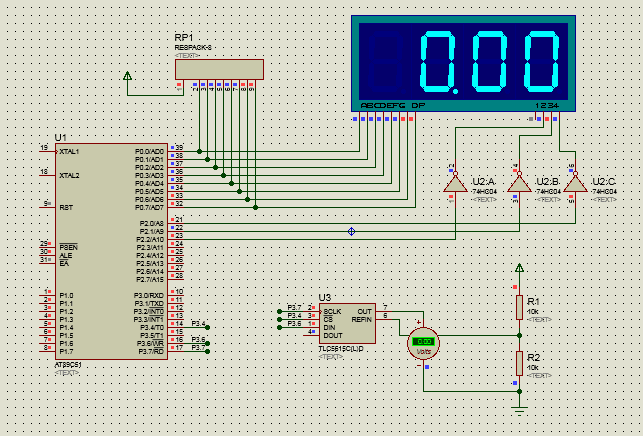
Task: Click the P3.4/T0 pin label
Action: click(152, 328)
